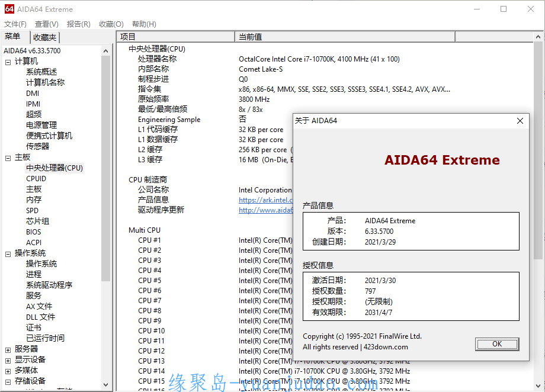The height and width of the screenshot is (392, 545).
Task: Select 芯片组 in the tree
Action: click(37, 221)
